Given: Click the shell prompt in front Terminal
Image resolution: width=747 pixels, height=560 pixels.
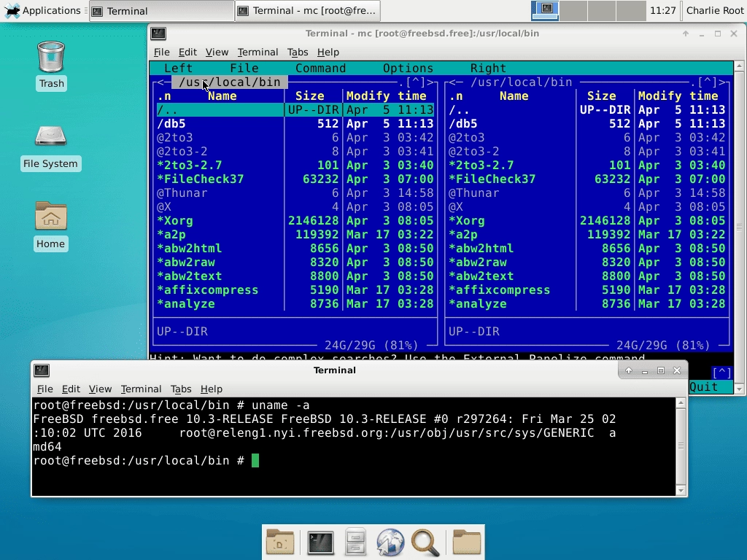Looking at the screenshot, I should click(138, 461).
